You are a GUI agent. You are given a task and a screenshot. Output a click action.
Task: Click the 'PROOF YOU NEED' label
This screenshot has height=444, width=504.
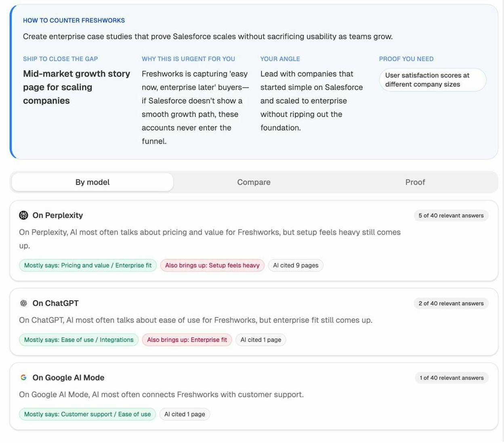click(x=406, y=59)
